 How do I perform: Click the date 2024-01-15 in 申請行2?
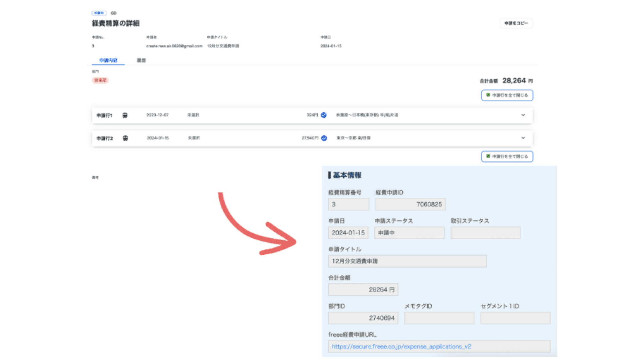click(x=158, y=138)
